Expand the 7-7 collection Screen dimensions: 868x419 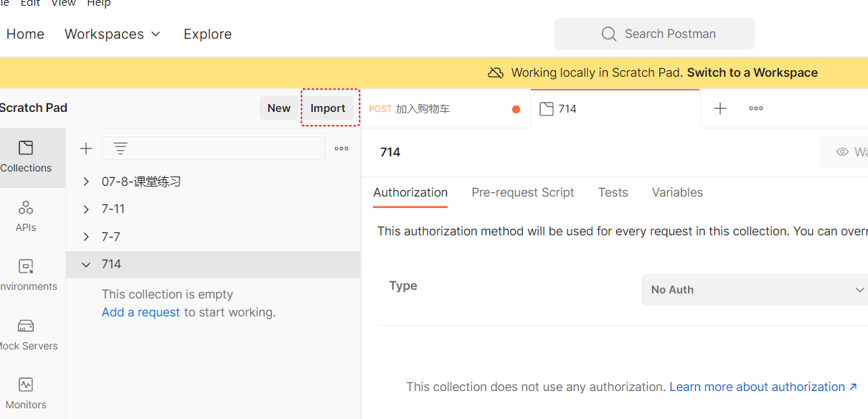(86, 237)
